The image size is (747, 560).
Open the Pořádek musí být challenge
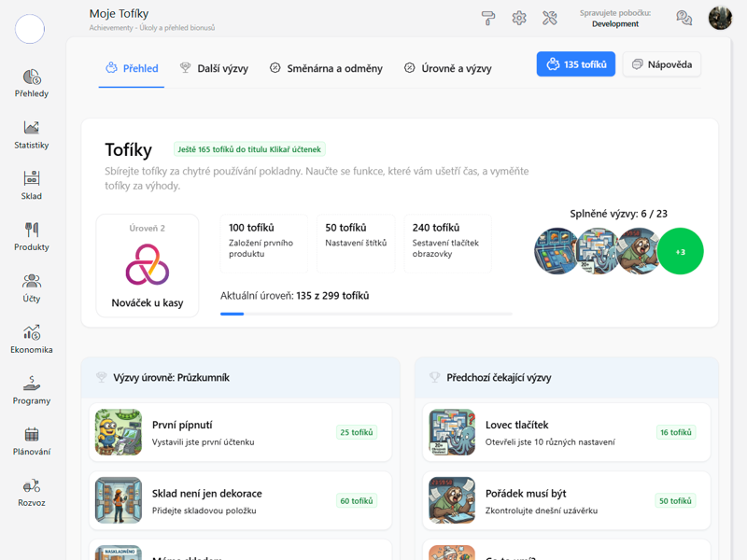click(567, 501)
